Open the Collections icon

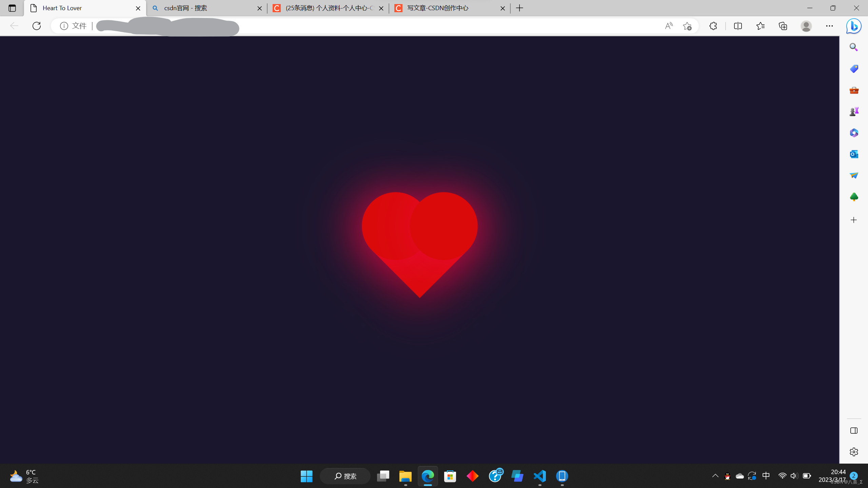tap(783, 26)
